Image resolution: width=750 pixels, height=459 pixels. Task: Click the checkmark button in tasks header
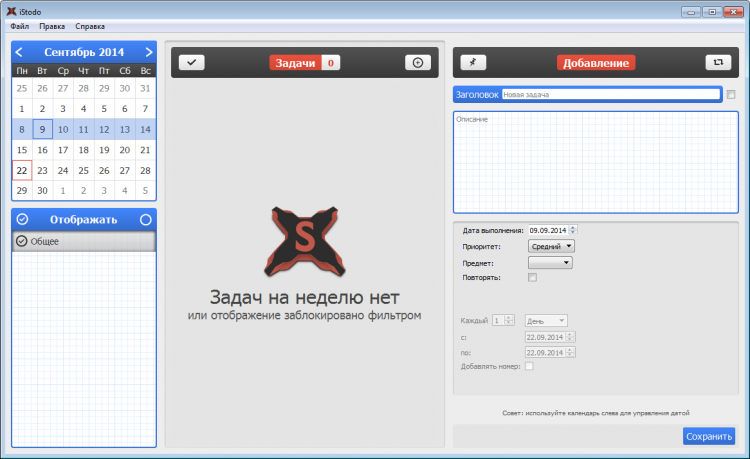click(192, 63)
